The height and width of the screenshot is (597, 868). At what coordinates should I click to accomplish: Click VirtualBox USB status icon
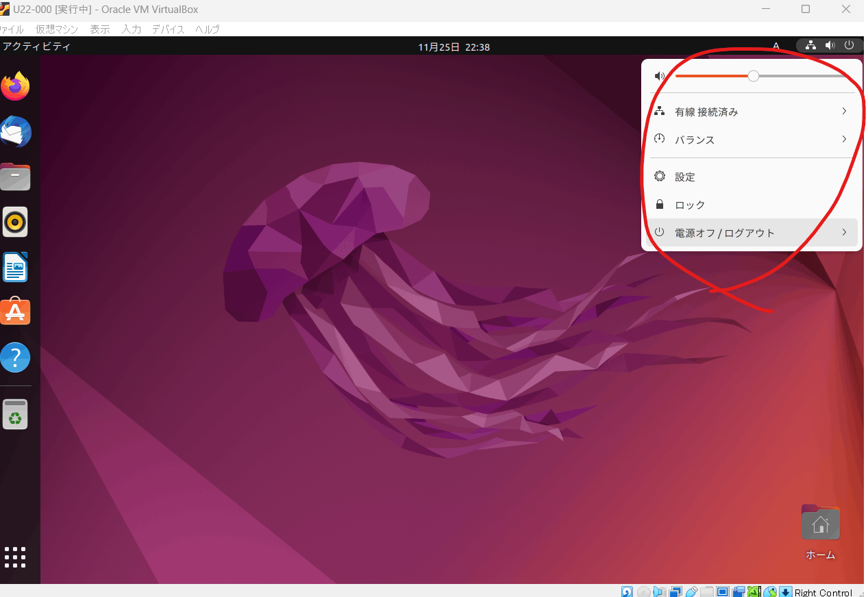692,592
